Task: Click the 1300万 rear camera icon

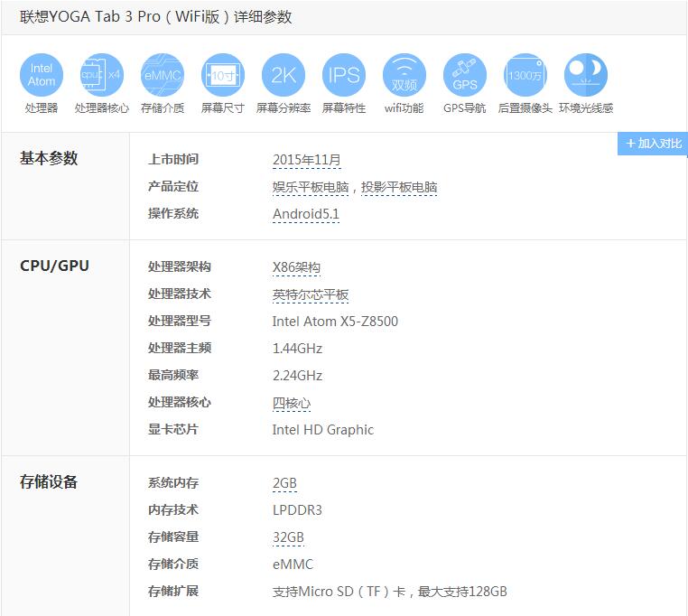Action: click(x=525, y=75)
